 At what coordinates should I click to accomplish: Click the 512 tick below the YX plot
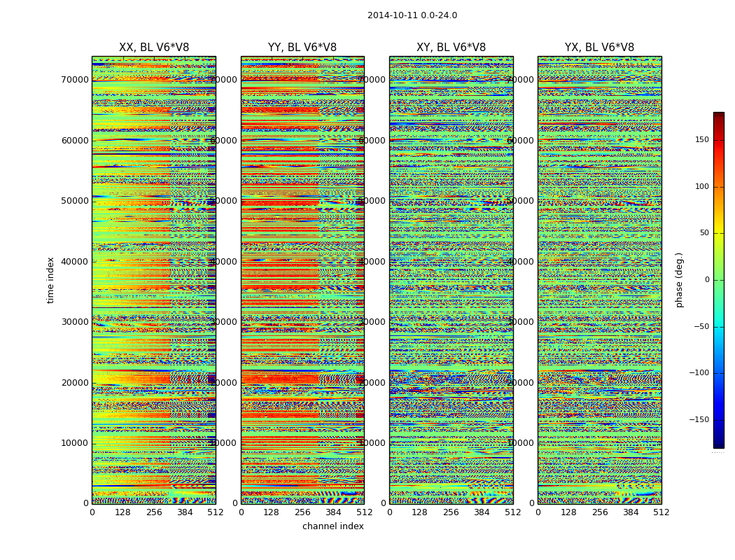pyautogui.click(x=661, y=512)
